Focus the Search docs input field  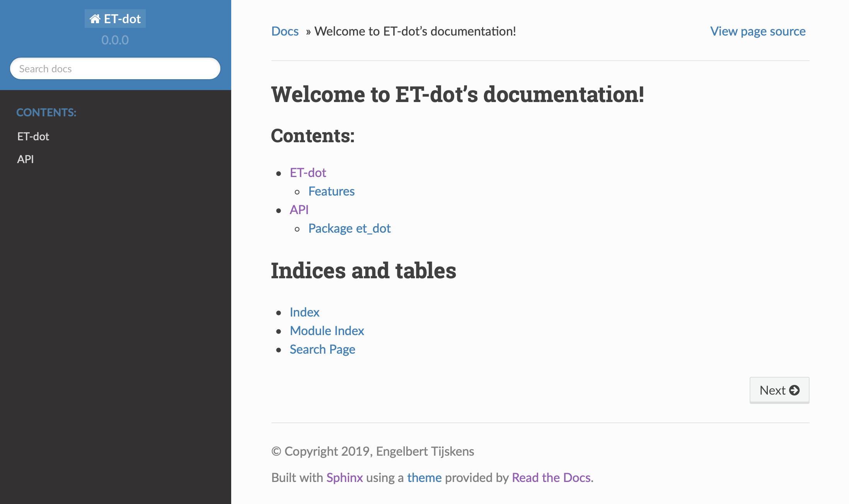[115, 69]
